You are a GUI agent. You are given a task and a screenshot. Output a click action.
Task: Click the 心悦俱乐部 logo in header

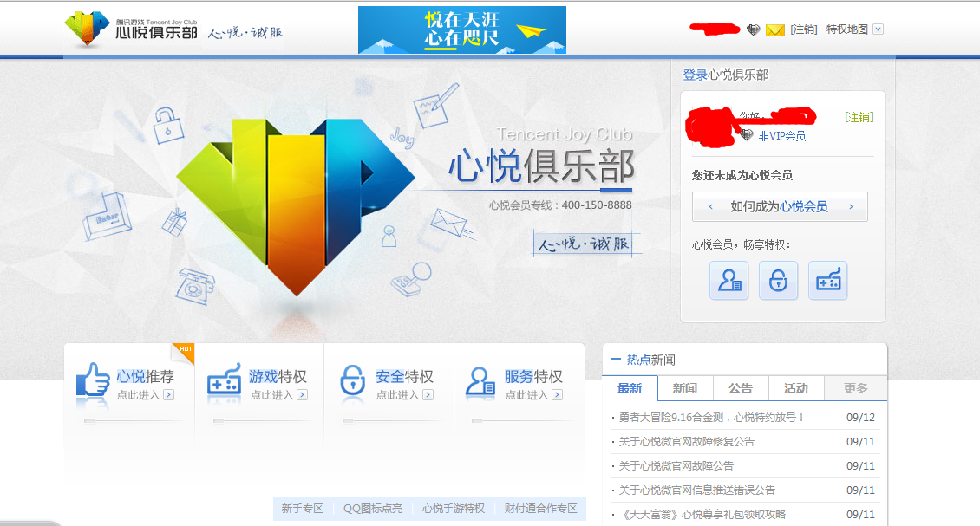coord(131,29)
